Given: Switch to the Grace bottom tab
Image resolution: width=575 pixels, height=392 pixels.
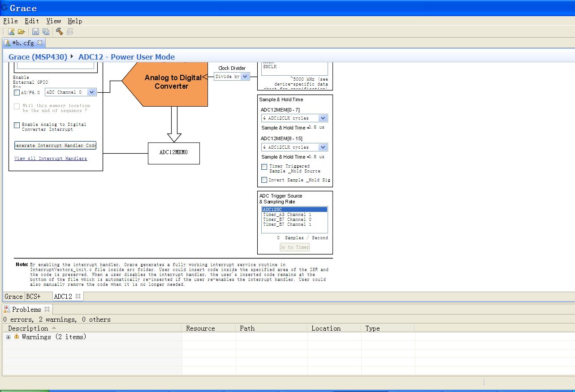Looking at the screenshot, I should (13, 297).
